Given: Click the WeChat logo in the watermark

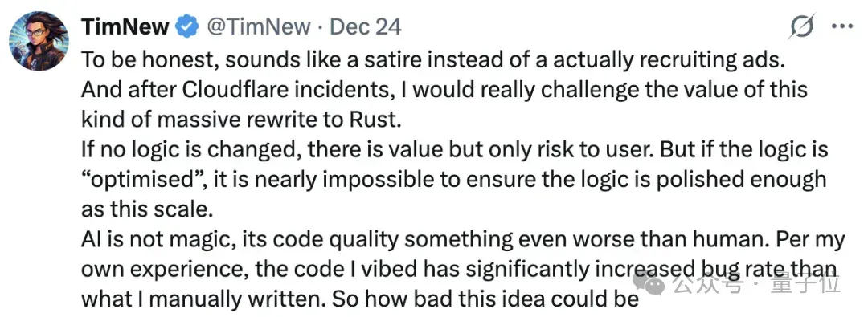Looking at the screenshot, I should 649,284.
